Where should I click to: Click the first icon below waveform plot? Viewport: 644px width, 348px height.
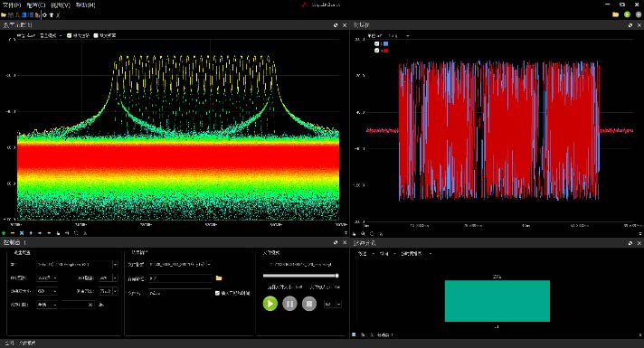coord(354,234)
